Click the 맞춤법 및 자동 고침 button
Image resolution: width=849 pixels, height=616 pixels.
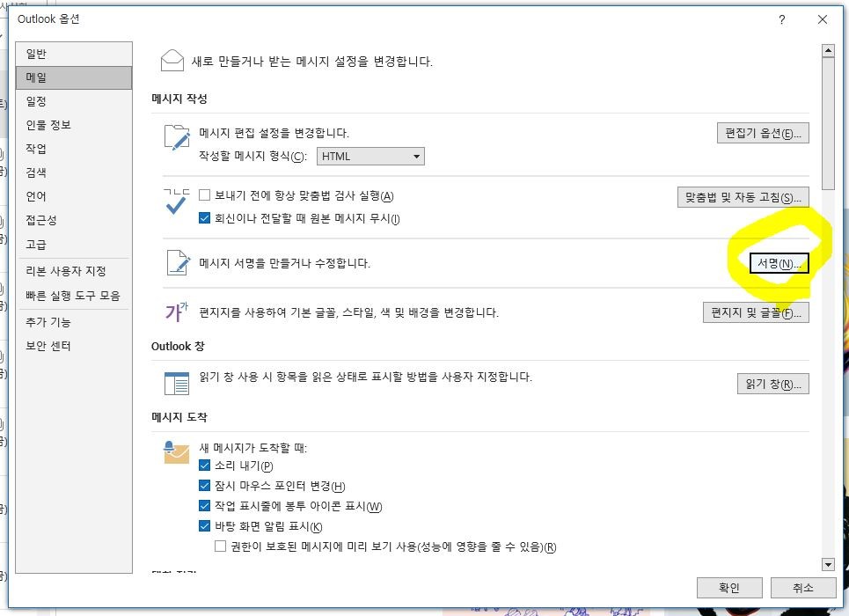coord(743,197)
